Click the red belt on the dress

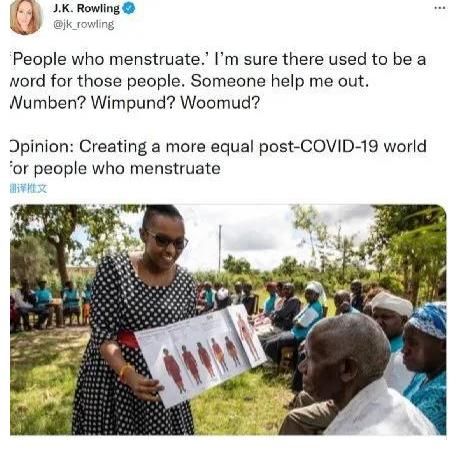[128, 339]
